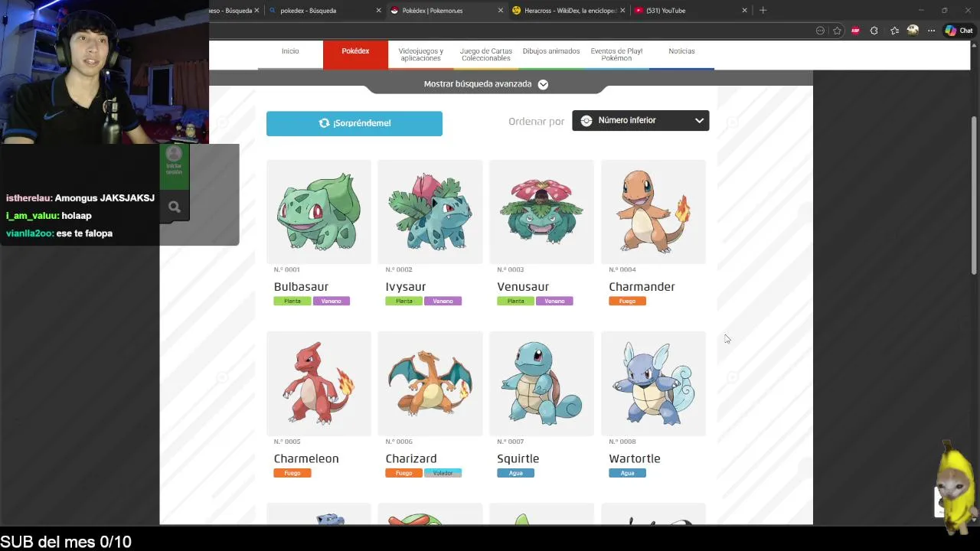Viewport: 980px width, 551px height.
Task: Click the page vertical scrollbar
Action: (975, 195)
